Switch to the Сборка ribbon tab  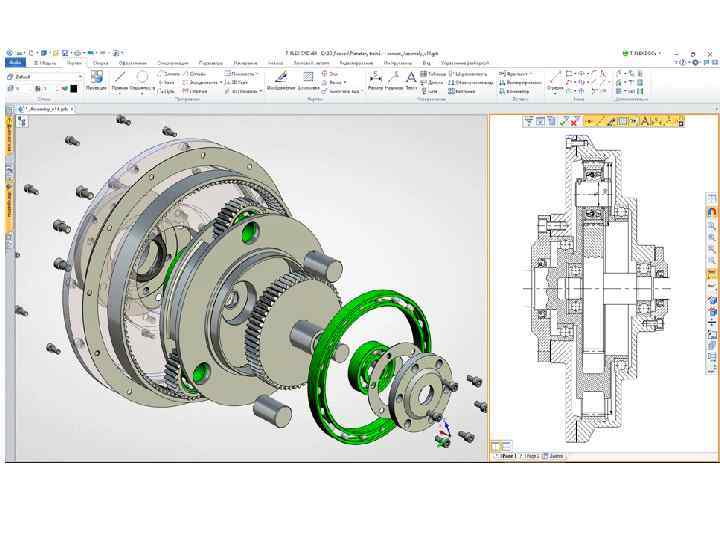[x=100, y=62]
